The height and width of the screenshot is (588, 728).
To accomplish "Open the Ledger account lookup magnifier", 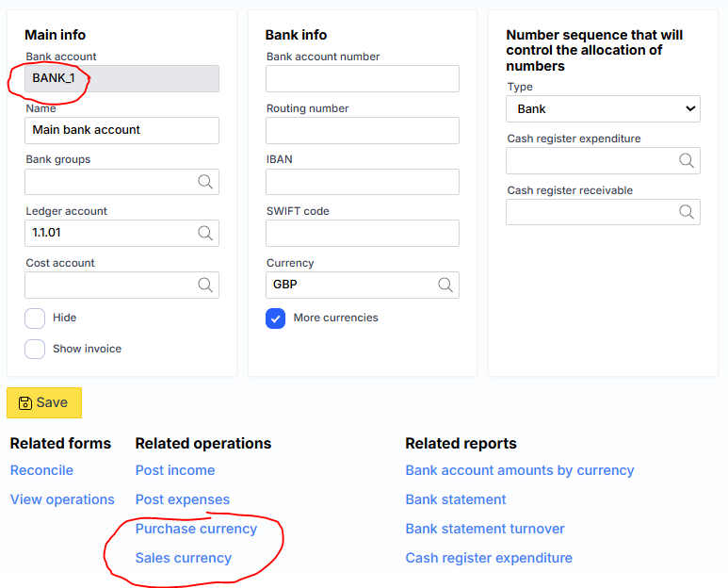I will click(205, 234).
